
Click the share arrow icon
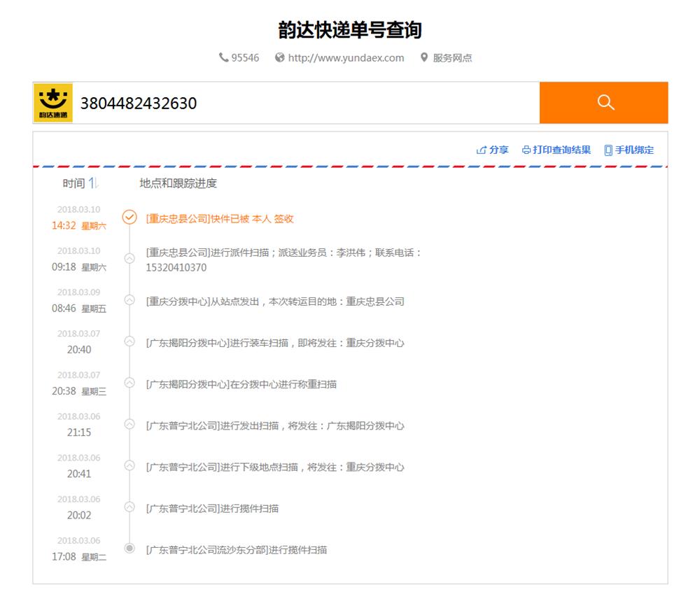click(x=482, y=150)
